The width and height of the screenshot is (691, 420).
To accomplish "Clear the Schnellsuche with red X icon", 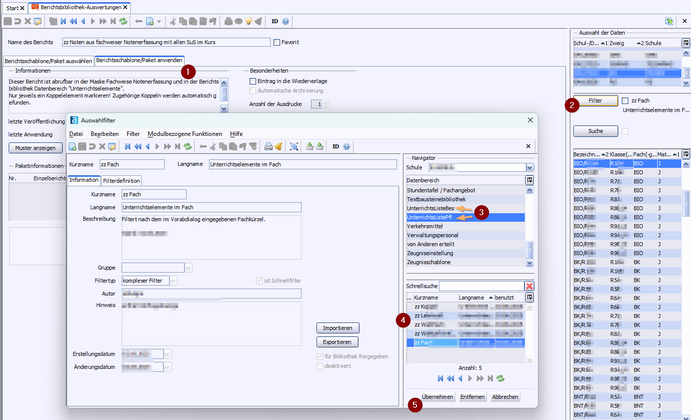I will coord(530,286).
